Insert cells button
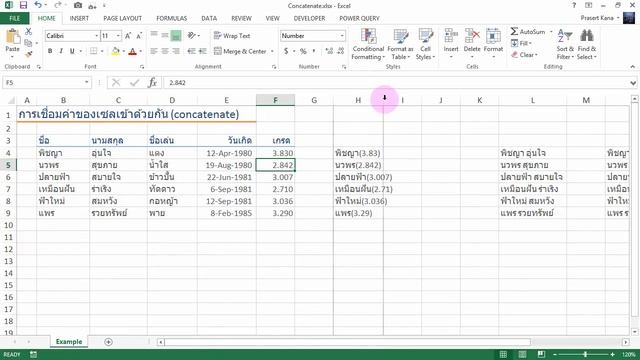 [x=451, y=44]
